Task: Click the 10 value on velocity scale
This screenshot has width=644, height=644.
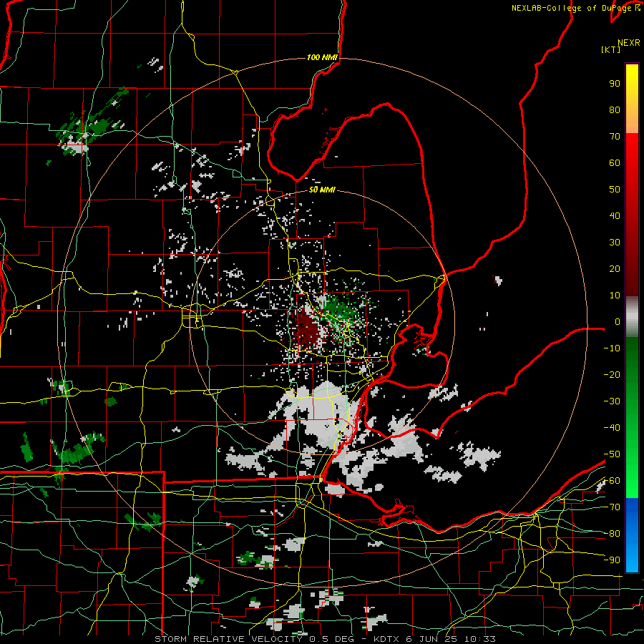Action: tap(615, 296)
